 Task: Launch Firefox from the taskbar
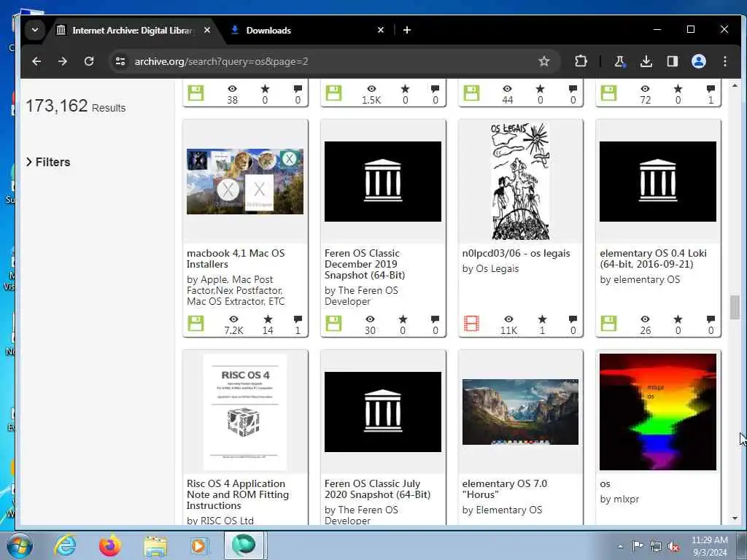coord(110,545)
